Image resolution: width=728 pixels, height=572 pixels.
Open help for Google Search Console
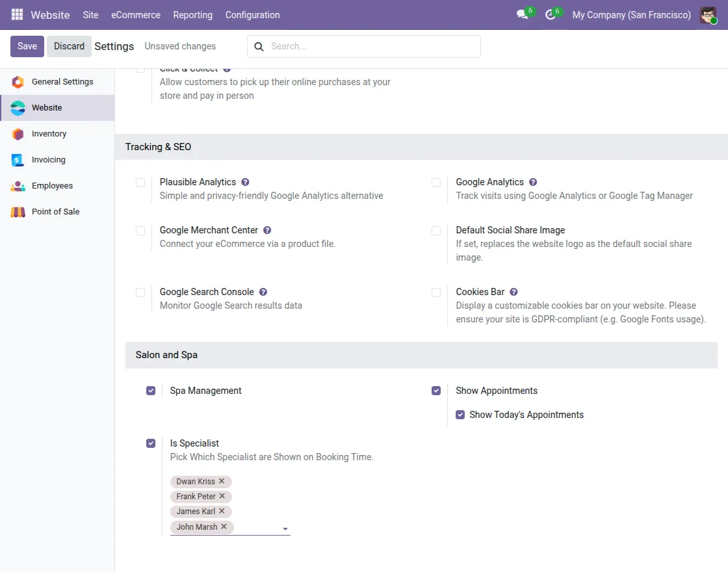pos(263,292)
